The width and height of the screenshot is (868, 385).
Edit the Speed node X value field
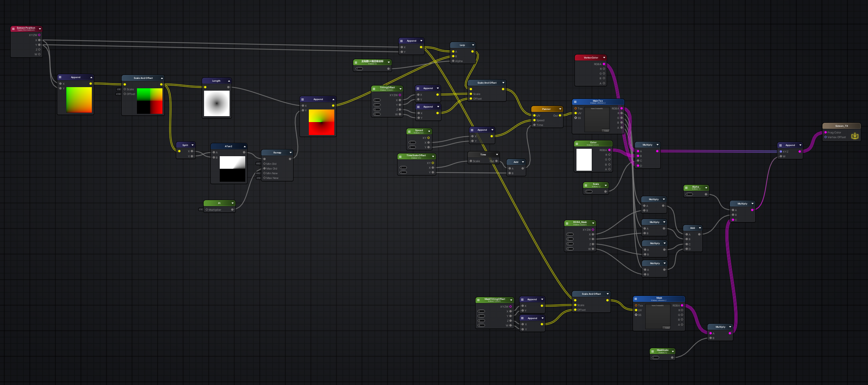tap(412, 142)
